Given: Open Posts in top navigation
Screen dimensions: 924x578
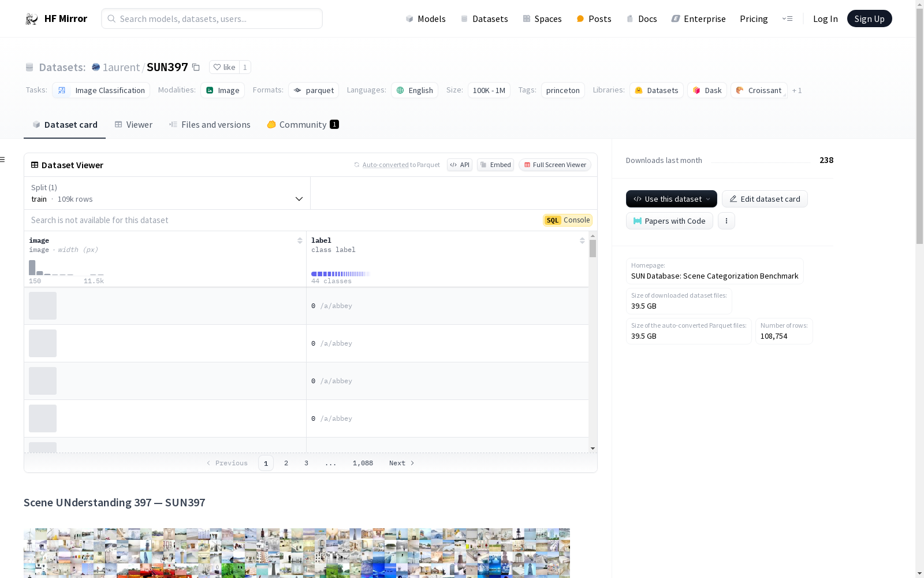Looking at the screenshot, I should [594, 18].
